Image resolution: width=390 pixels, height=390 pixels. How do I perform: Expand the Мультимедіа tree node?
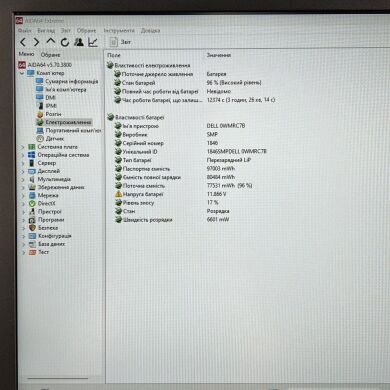pos(23,180)
